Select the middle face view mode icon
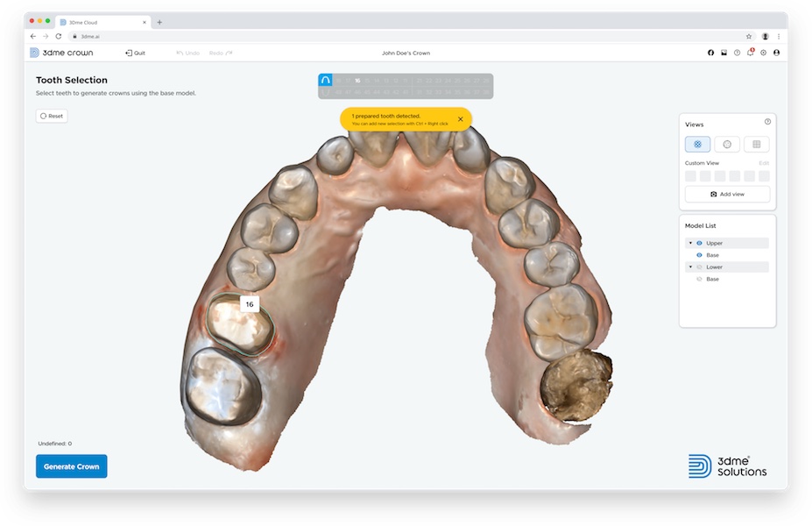Image resolution: width=812 pixels, height=526 pixels. pyautogui.click(x=727, y=144)
